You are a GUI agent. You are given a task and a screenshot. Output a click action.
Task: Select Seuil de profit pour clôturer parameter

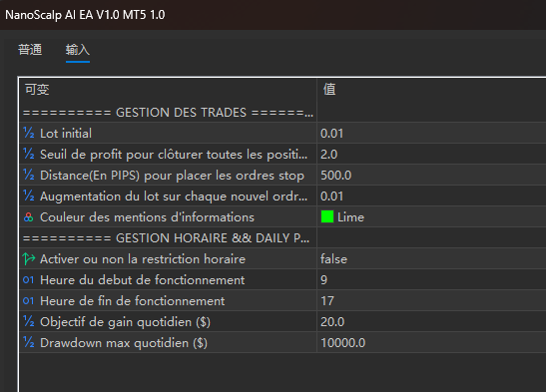[174, 154]
